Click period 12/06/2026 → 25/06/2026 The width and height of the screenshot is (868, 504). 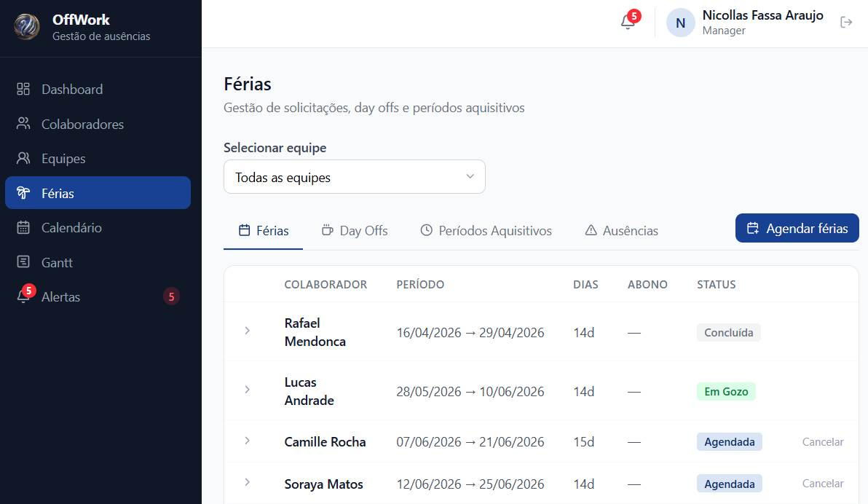click(470, 484)
